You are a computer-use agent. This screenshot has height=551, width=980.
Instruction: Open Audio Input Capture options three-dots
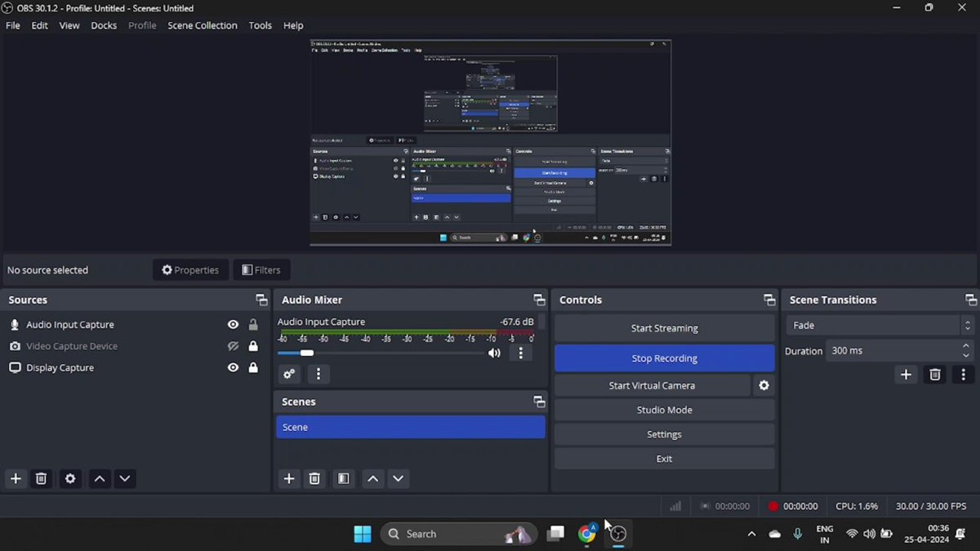click(x=521, y=353)
